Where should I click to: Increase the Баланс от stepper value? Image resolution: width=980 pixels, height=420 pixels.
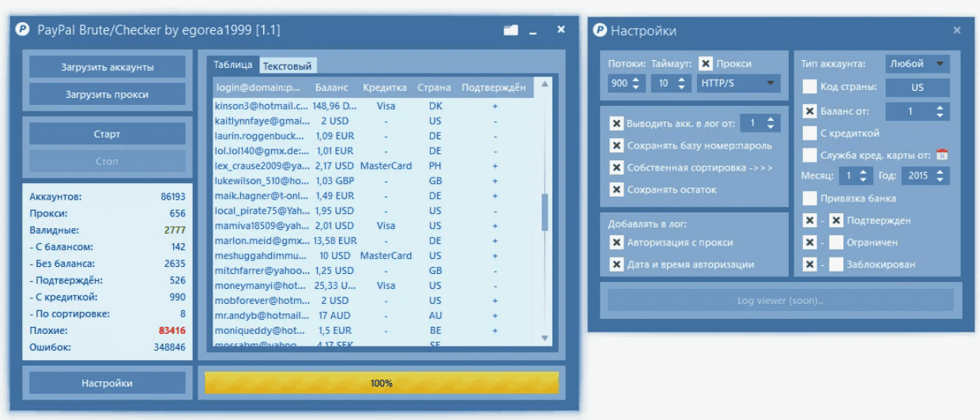point(940,107)
